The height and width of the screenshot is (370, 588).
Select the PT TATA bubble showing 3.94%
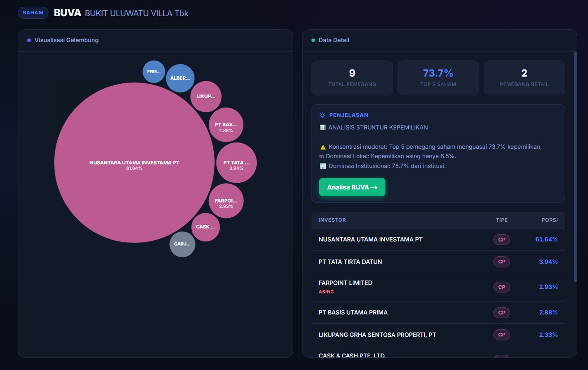click(x=237, y=163)
